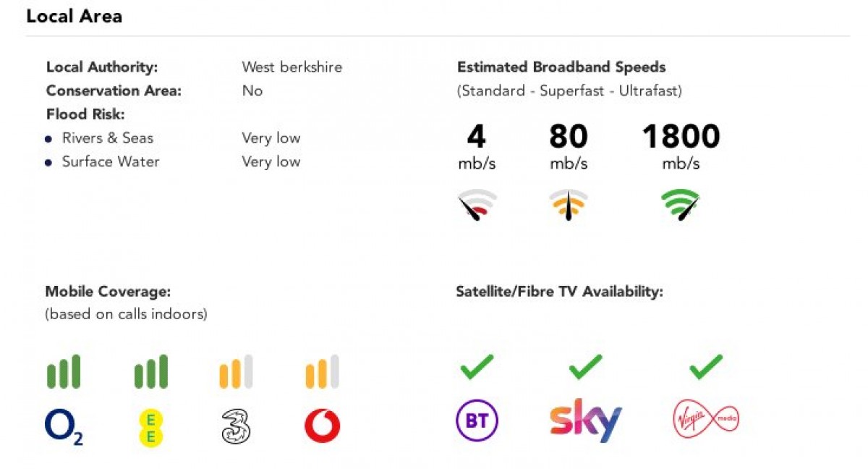
Task: Click the Local Area section heading
Action: (x=74, y=16)
